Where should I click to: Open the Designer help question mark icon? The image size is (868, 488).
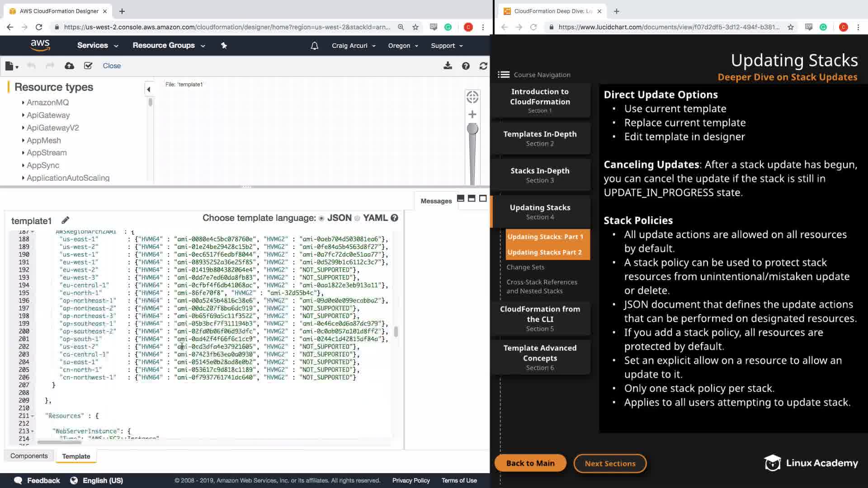[466, 66]
